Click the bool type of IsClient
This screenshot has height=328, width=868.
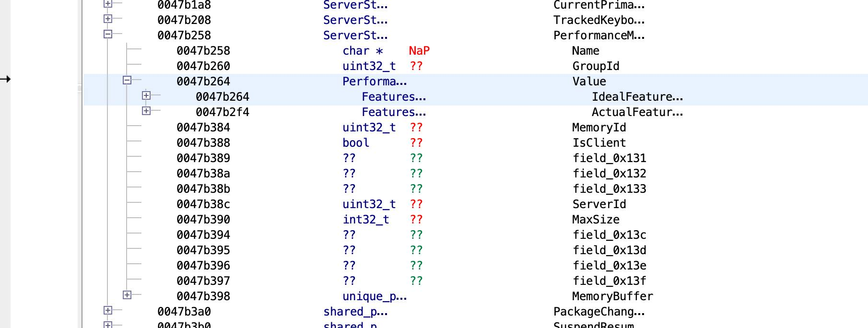coord(356,143)
